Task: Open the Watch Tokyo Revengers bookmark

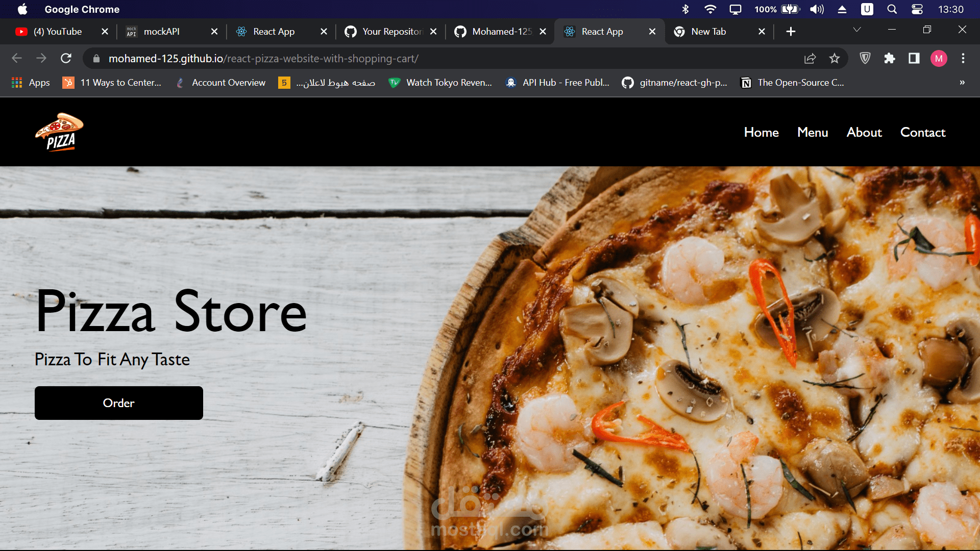Action: point(440,83)
